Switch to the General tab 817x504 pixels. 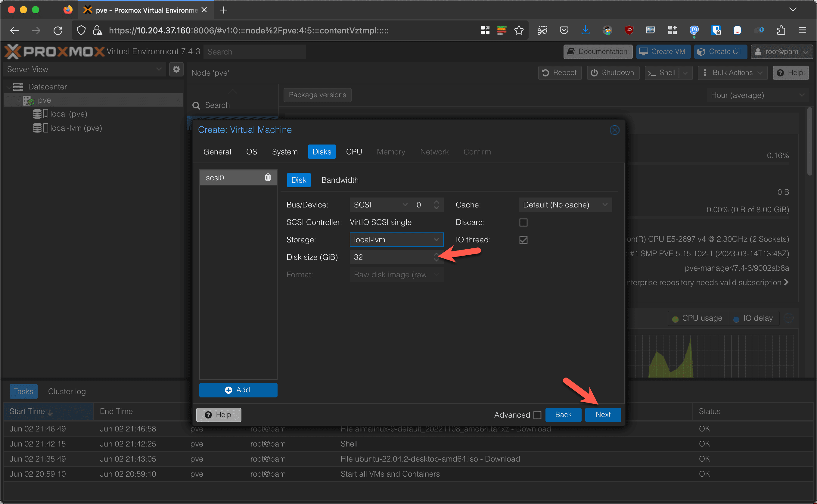coord(217,152)
